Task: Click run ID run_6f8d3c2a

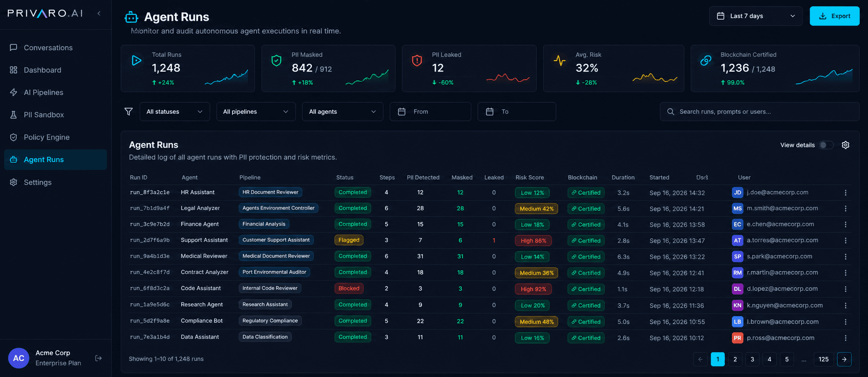Action: (x=150, y=289)
